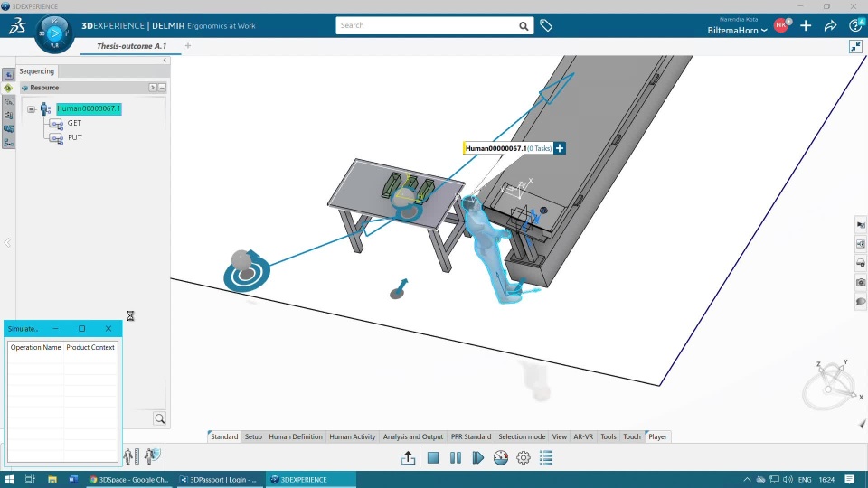The image size is (868, 488).
Task: Switch to the Touch toolbar tab
Action: click(632, 436)
